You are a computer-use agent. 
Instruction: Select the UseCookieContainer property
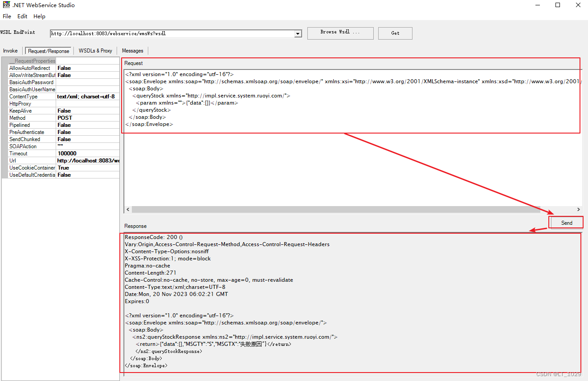coord(32,168)
